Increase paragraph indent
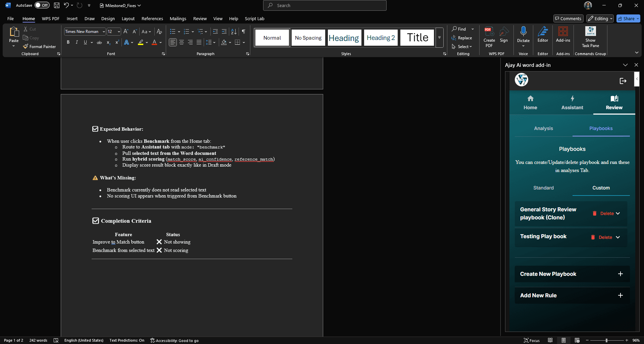The image size is (644, 344). 224,31
